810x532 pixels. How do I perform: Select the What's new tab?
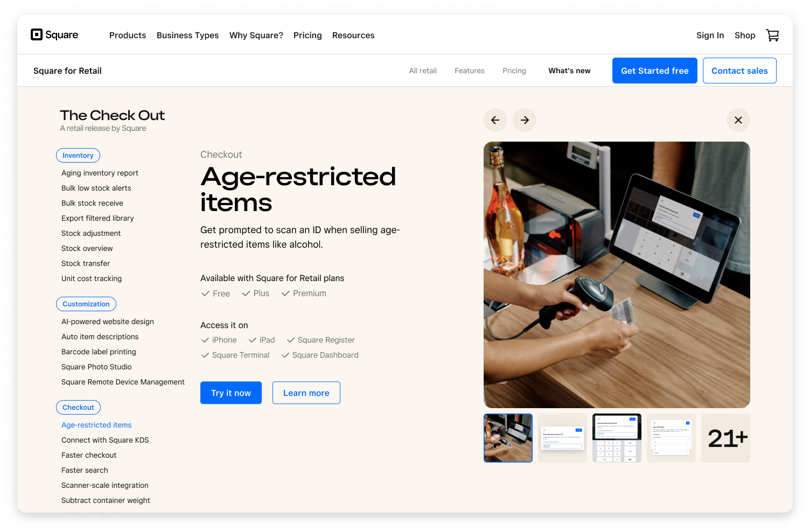coord(569,71)
